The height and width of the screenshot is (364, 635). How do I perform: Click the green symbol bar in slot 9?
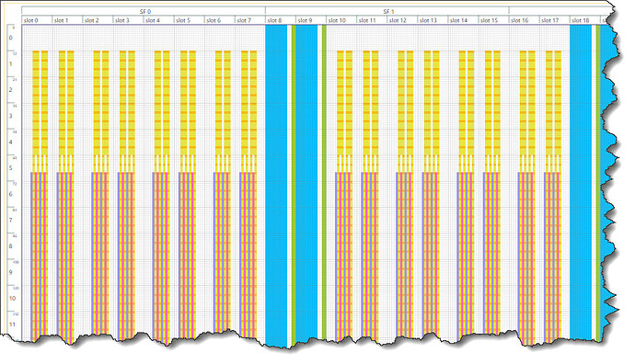click(x=324, y=182)
